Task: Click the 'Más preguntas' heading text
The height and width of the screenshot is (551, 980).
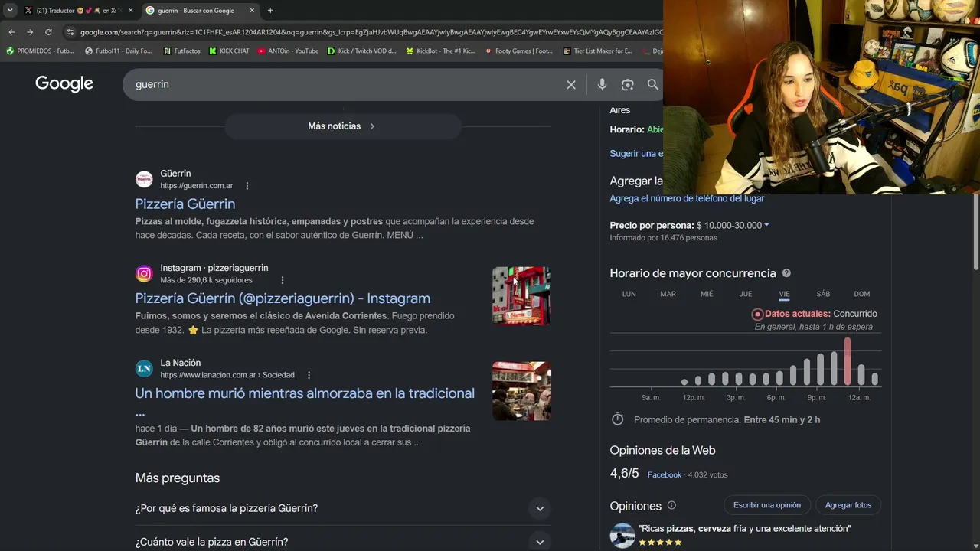Action: coord(178,478)
